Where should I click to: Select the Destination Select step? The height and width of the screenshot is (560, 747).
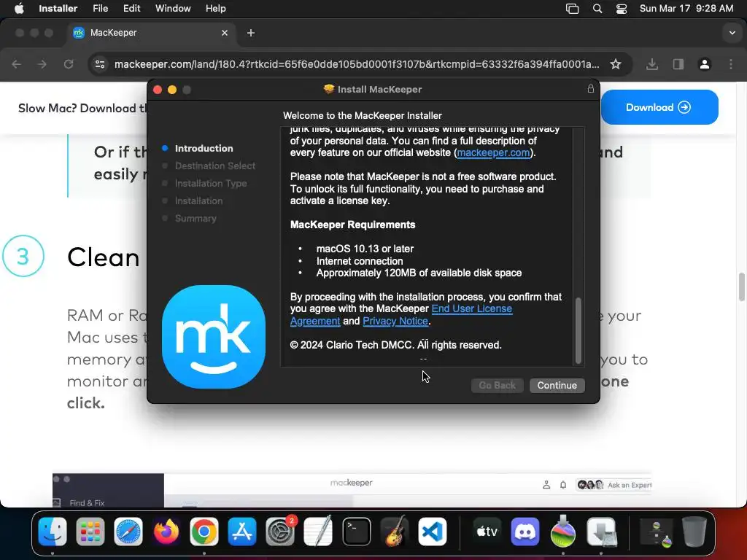[x=215, y=166]
